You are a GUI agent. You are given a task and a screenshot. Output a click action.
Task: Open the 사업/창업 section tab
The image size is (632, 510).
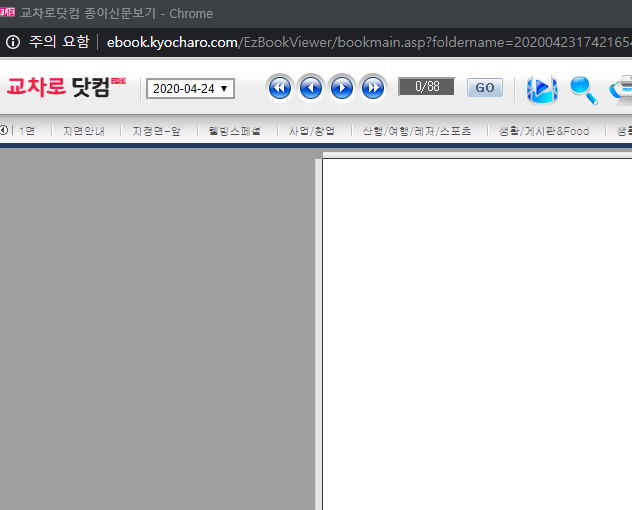pyautogui.click(x=312, y=131)
